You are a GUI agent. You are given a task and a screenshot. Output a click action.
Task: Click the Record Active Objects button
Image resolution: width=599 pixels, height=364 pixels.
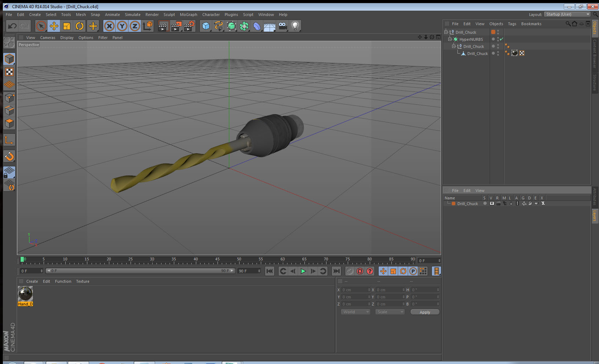pyautogui.click(x=350, y=271)
